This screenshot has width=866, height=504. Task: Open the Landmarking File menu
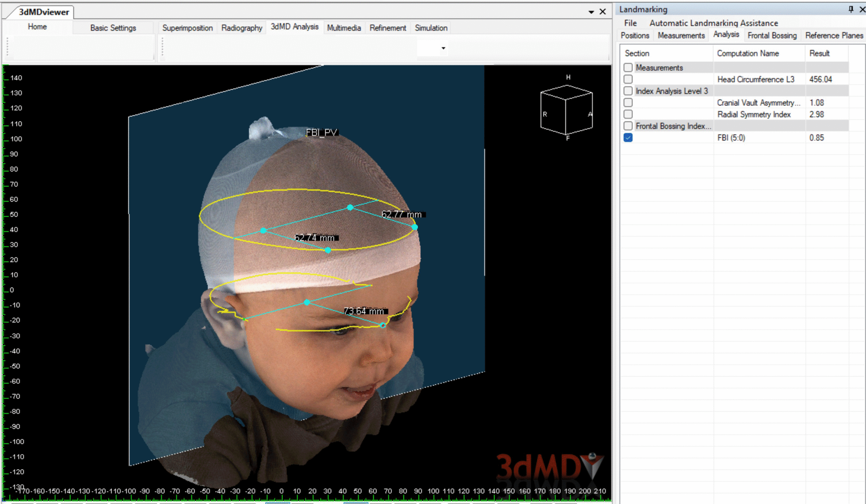click(x=630, y=23)
